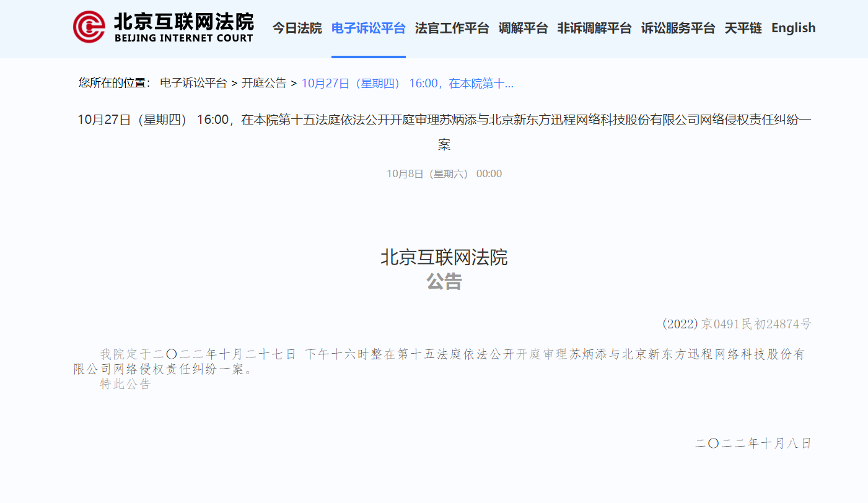This screenshot has width=868, height=503.
Task: Click the Beijing Internet Court logo
Action: pos(163,27)
